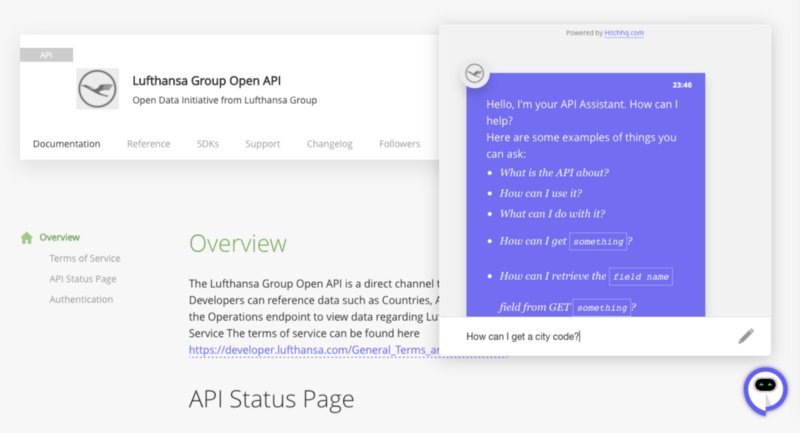Screen dimensions: 800x433
Task: Follow the developer.lufthansa.com General Terms link
Action: tap(314, 350)
